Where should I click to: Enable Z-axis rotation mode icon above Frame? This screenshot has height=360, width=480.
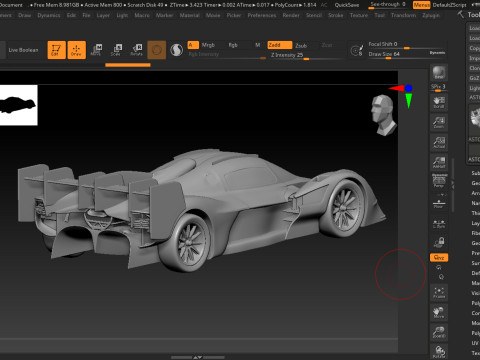tap(441, 277)
